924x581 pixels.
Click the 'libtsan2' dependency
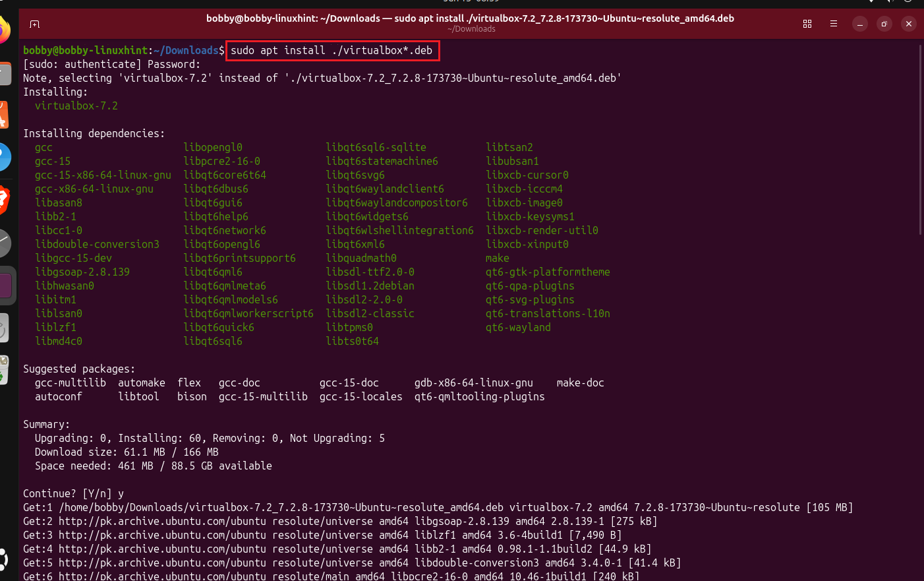[509, 147]
